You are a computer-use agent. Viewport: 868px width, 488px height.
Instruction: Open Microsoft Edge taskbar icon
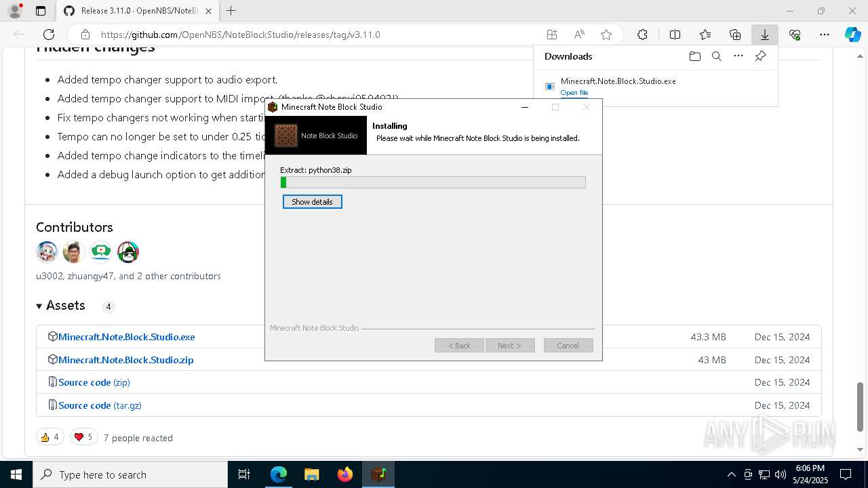coord(279,474)
